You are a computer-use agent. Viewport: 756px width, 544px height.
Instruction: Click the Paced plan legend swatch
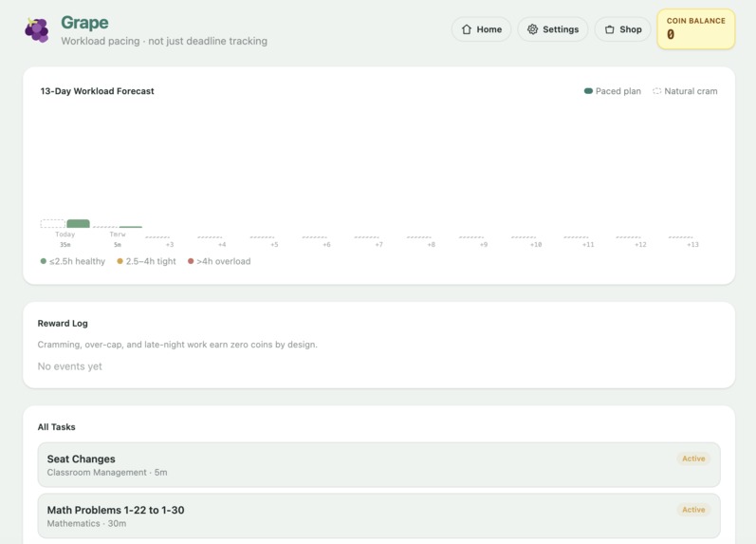coord(588,91)
